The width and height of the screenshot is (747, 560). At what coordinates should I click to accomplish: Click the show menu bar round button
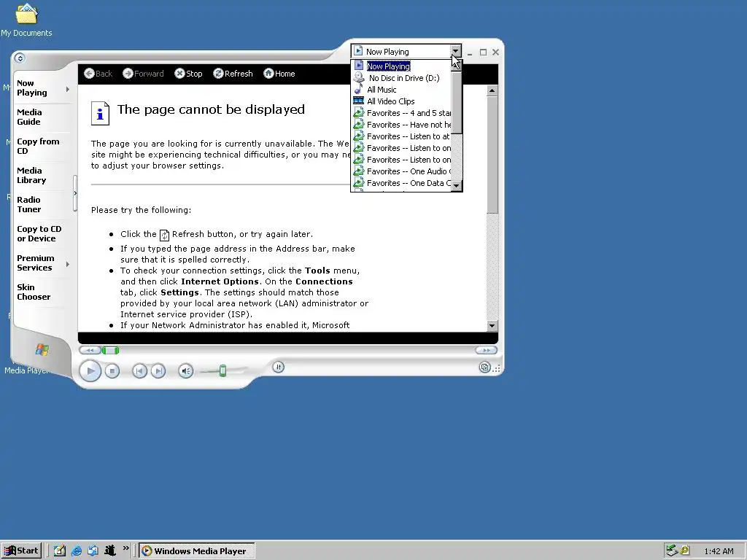pyautogui.click(x=20, y=58)
